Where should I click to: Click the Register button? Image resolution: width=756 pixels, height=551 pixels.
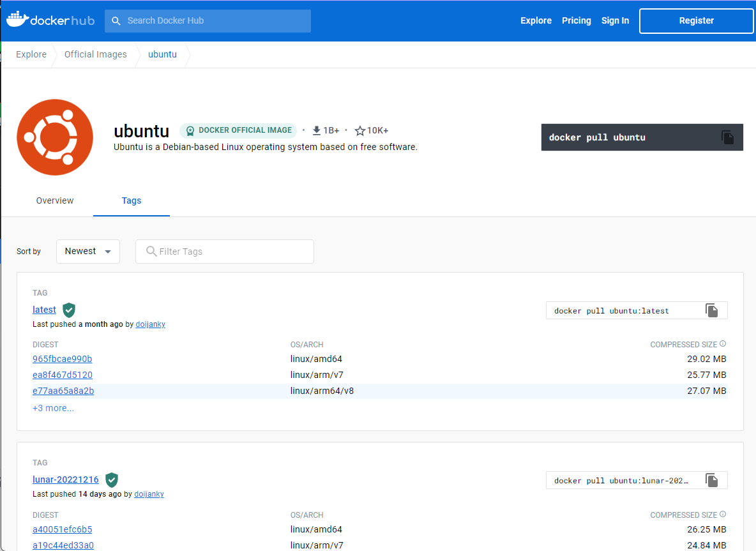(x=696, y=20)
